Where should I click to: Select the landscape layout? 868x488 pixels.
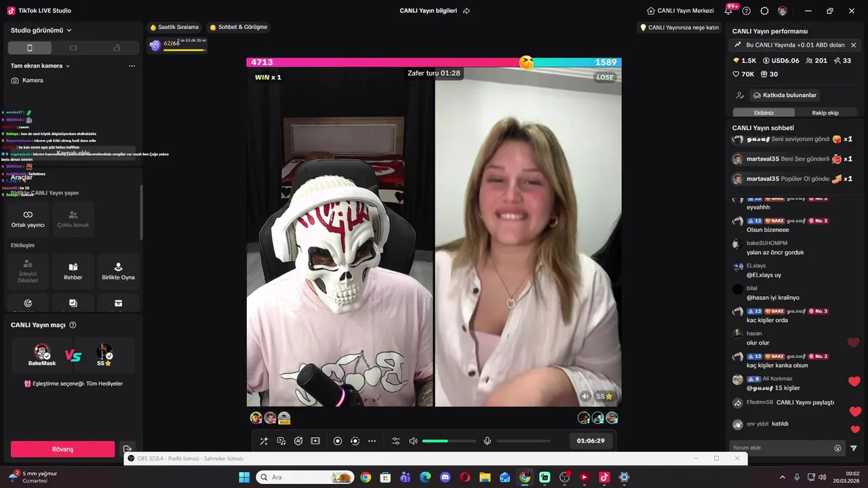(x=73, y=48)
